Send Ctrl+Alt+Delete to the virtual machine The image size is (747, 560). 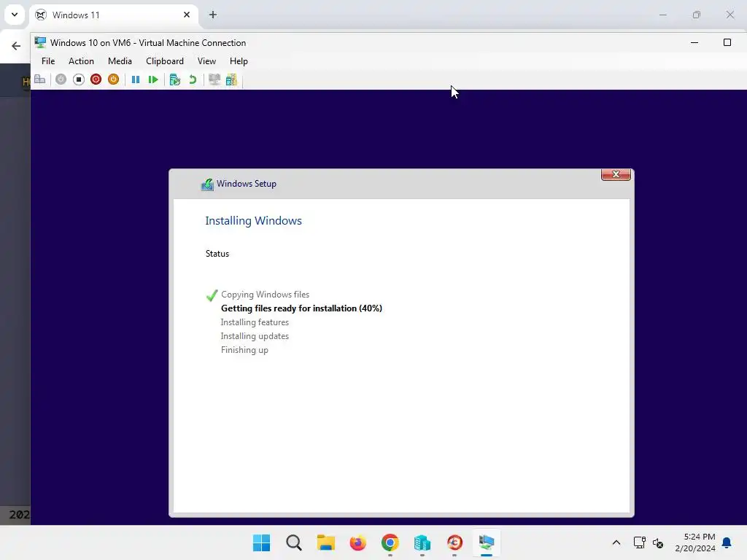coord(40,79)
